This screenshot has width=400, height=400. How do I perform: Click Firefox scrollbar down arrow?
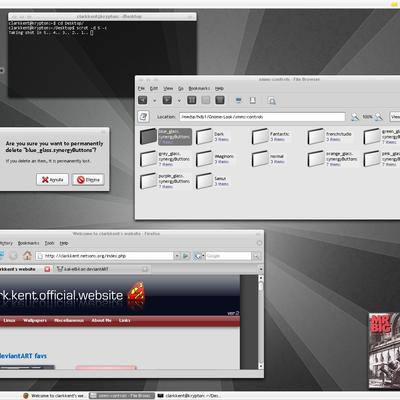pos(261,366)
